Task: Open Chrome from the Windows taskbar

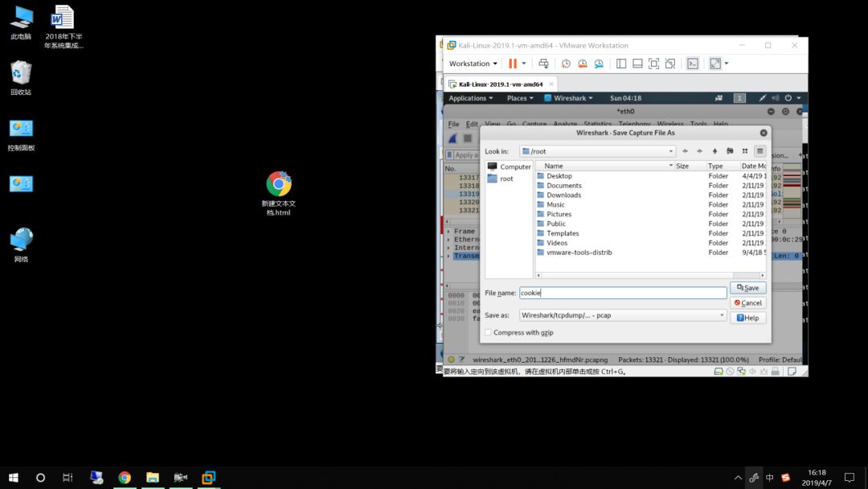Action: tap(125, 477)
